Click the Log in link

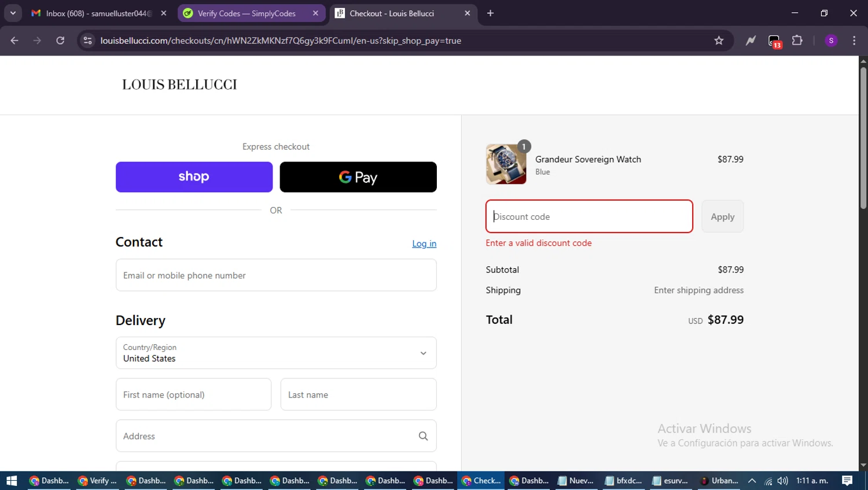424,244
